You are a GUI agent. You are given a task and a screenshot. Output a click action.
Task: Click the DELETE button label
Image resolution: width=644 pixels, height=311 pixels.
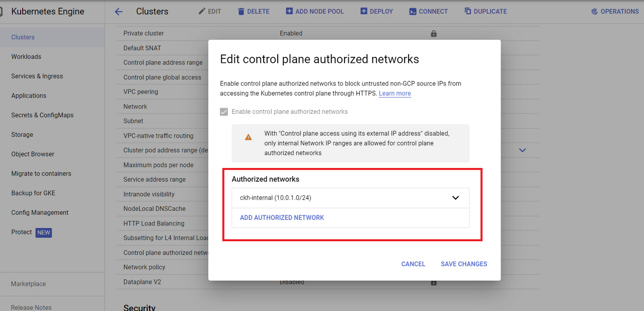pyautogui.click(x=258, y=12)
